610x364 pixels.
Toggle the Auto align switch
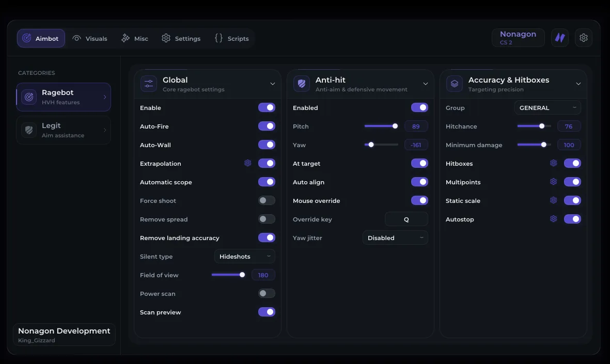tap(419, 182)
